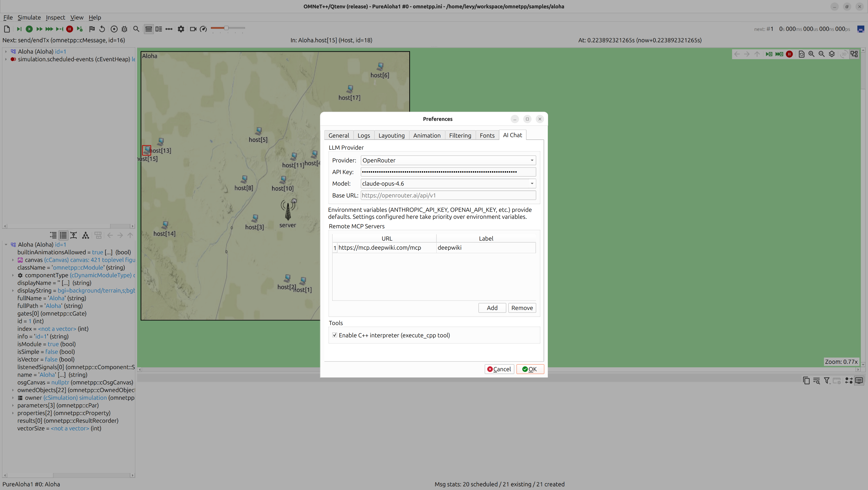
Task: Open the Model combo box claude-opus-4.6
Action: (448, 184)
